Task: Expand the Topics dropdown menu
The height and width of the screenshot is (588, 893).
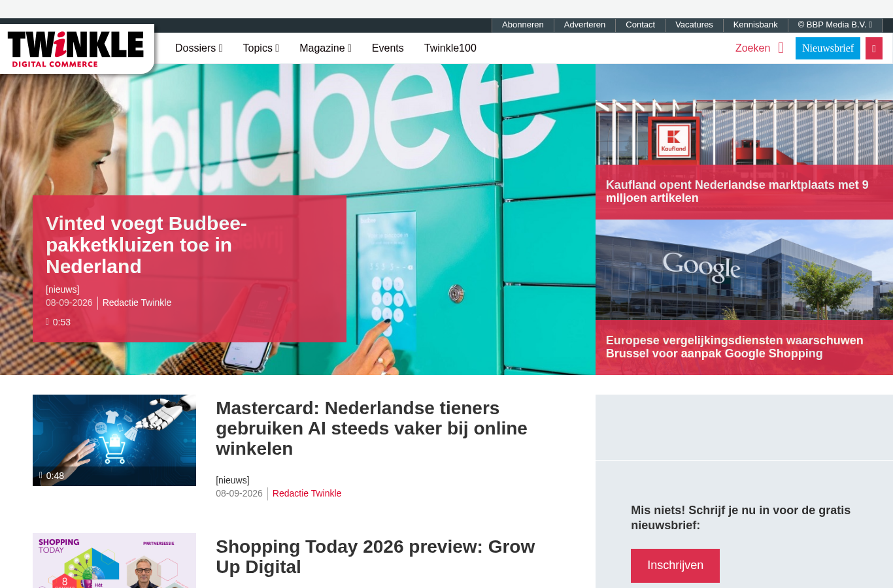Action: tap(261, 48)
